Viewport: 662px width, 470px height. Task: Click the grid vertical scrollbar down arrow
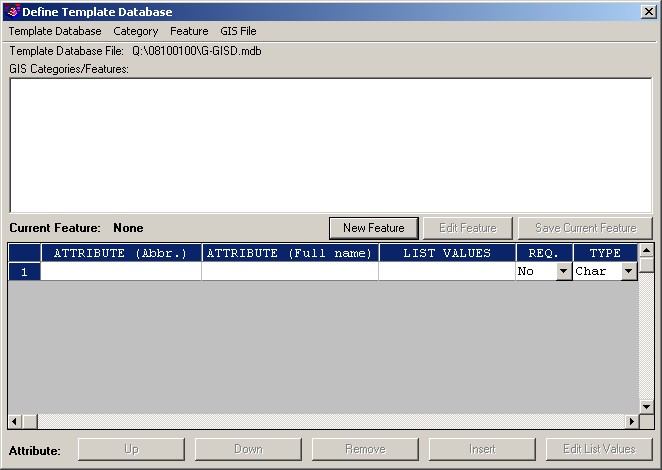(x=646, y=407)
